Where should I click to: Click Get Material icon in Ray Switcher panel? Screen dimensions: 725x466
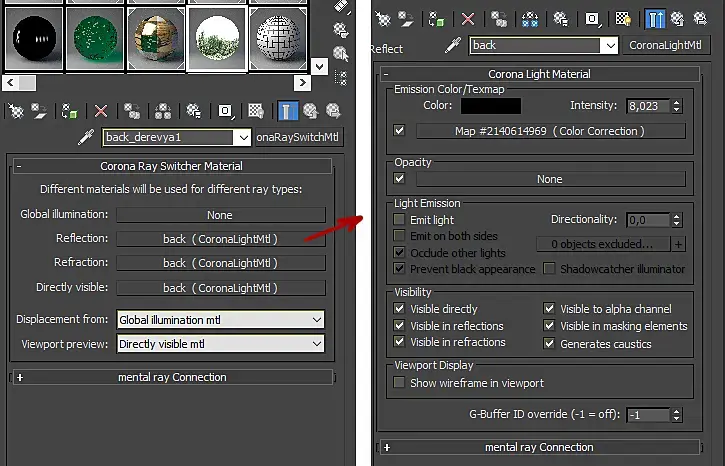(x=16, y=111)
